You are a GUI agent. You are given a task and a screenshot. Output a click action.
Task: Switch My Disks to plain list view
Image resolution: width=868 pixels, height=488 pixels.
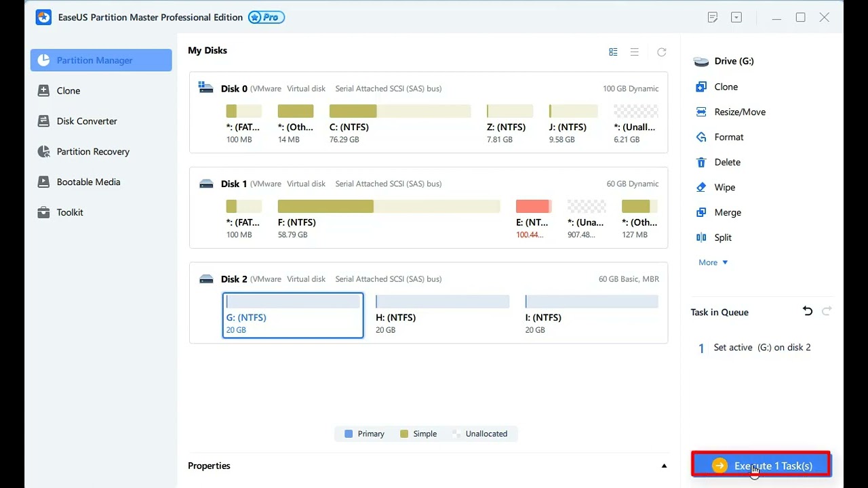(x=634, y=52)
